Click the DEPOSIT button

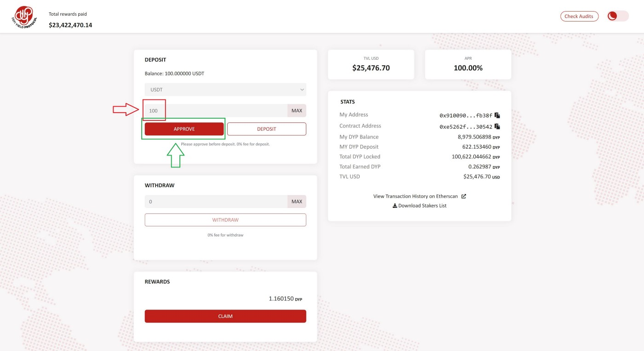coord(266,129)
